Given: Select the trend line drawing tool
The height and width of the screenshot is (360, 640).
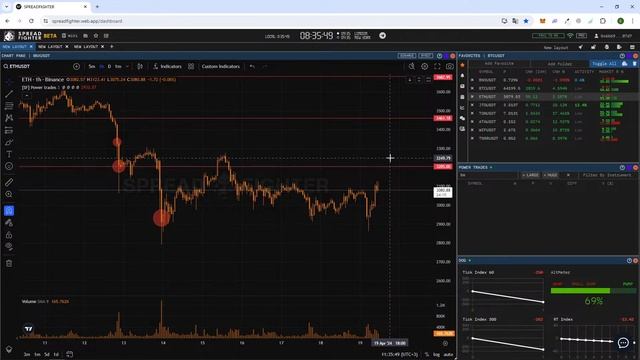Looking at the screenshot, I should [x=9, y=94].
